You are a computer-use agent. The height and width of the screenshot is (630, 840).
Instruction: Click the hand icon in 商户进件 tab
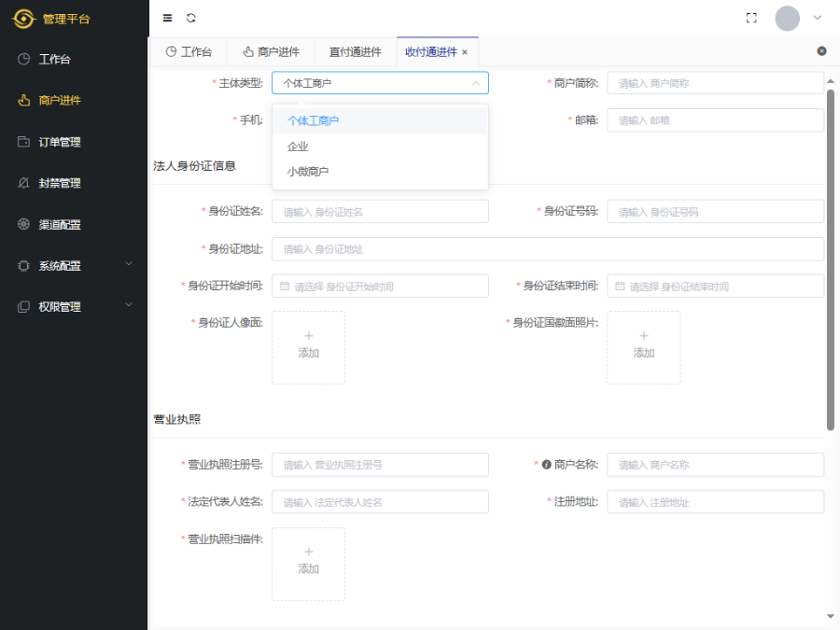pyautogui.click(x=248, y=51)
